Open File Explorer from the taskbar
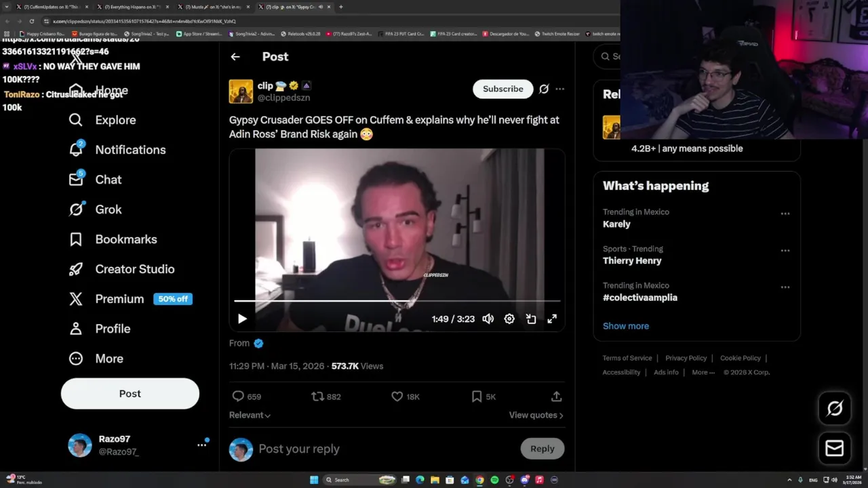Screen dimensions: 868x488 click(x=435, y=480)
